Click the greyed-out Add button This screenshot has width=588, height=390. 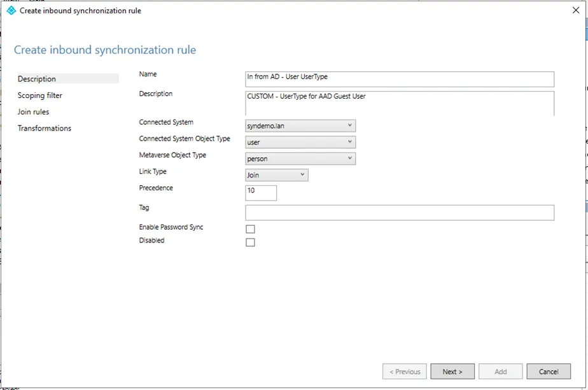(x=500, y=372)
